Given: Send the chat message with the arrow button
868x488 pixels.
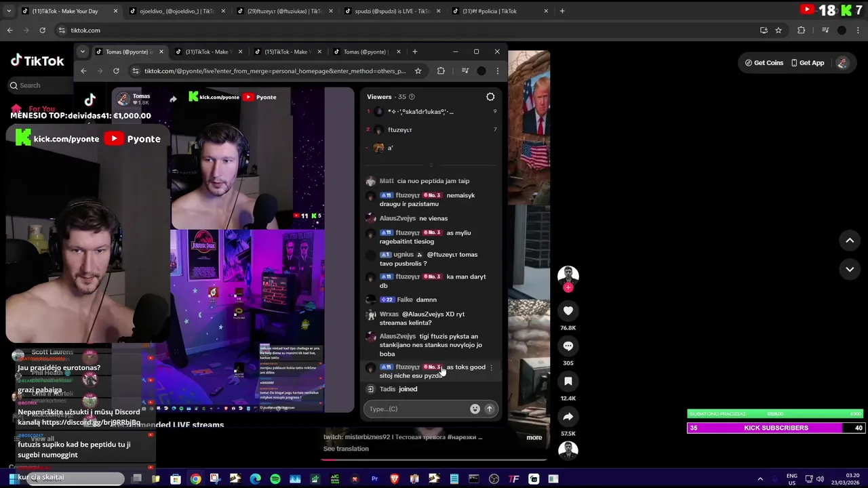Looking at the screenshot, I should (x=489, y=409).
